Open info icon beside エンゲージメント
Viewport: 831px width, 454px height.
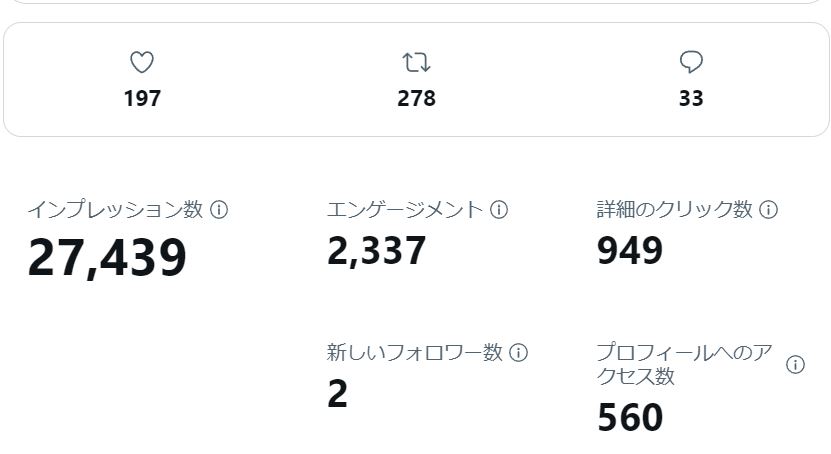click(x=499, y=210)
